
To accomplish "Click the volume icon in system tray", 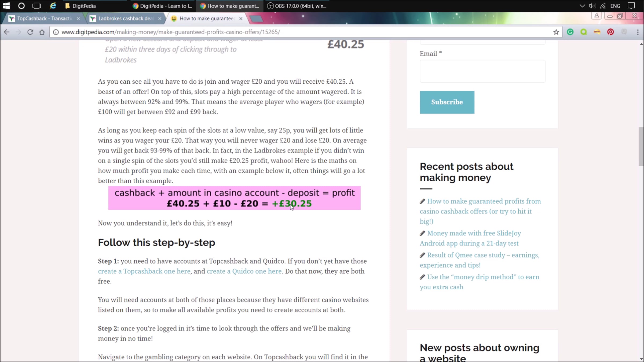I will point(592,6).
